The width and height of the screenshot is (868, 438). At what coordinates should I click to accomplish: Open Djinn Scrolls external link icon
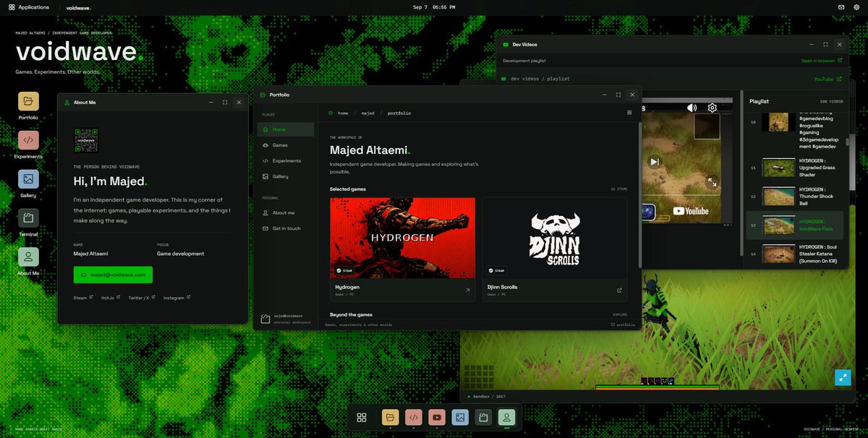(x=619, y=291)
